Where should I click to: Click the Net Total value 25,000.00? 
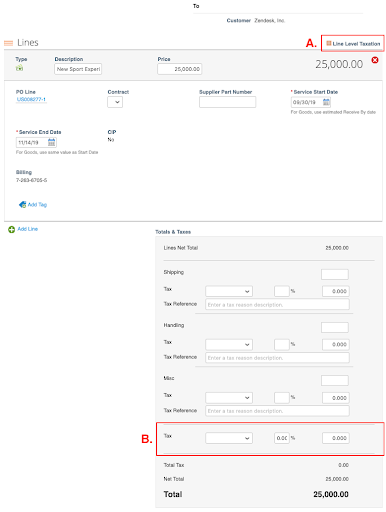pyautogui.click(x=337, y=479)
